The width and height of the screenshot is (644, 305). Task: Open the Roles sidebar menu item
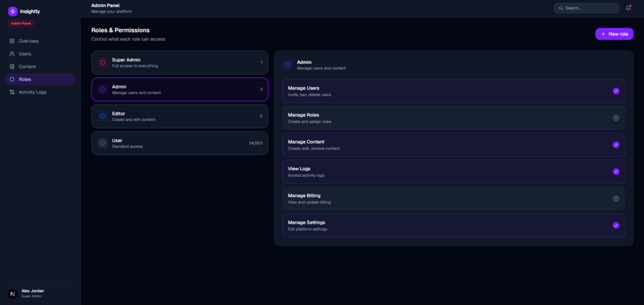(40, 79)
